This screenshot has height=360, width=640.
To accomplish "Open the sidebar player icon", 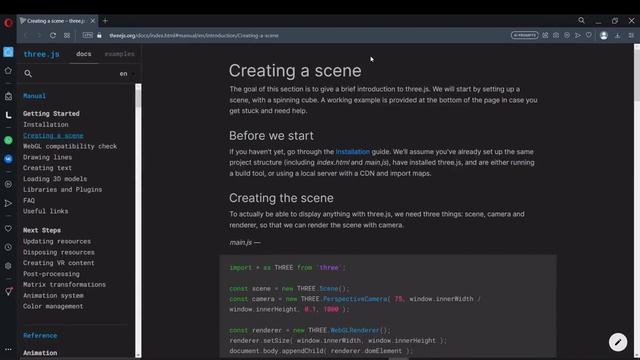I will pos(8,184).
